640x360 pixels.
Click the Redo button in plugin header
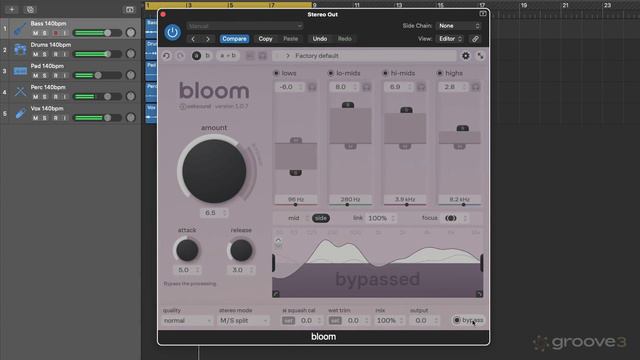coord(344,39)
